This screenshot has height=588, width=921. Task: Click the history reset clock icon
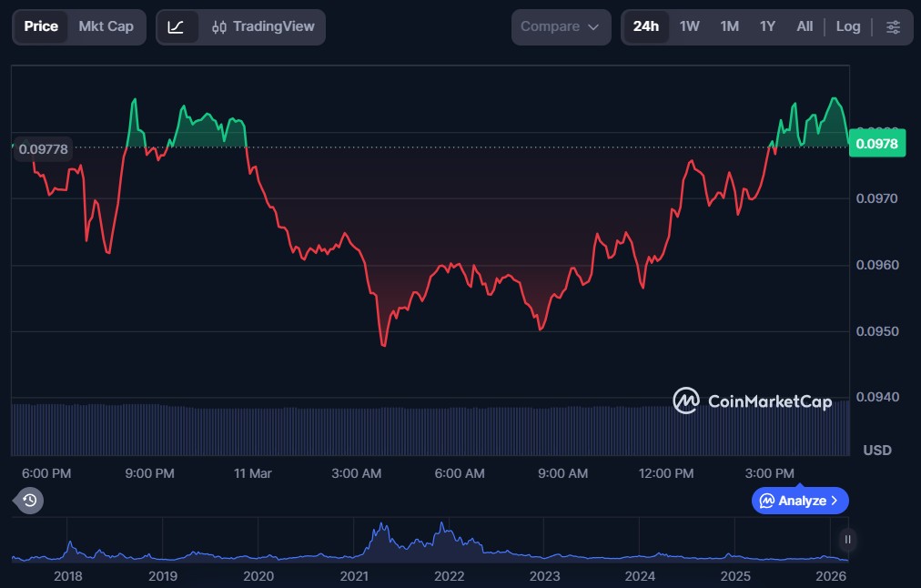(x=29, y=500)
